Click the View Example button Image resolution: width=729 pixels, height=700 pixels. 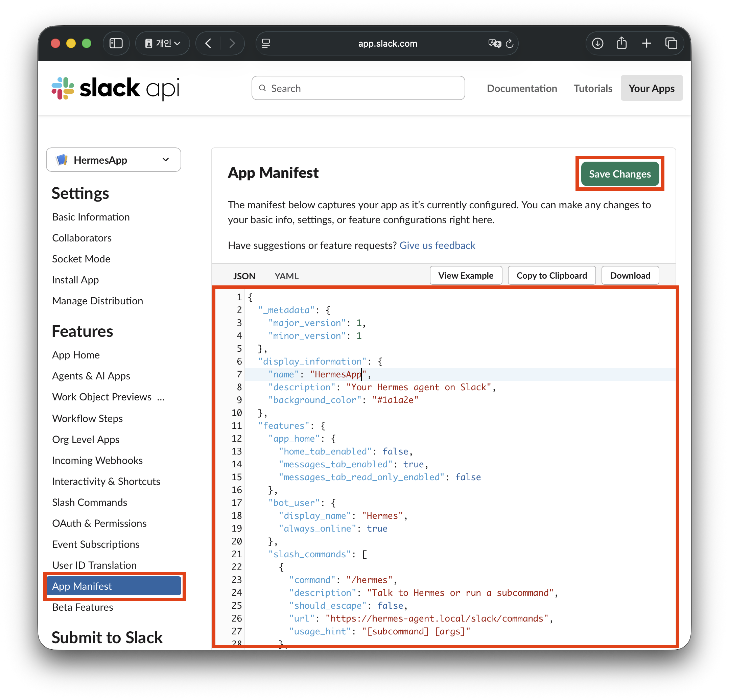tap(466, 276)
